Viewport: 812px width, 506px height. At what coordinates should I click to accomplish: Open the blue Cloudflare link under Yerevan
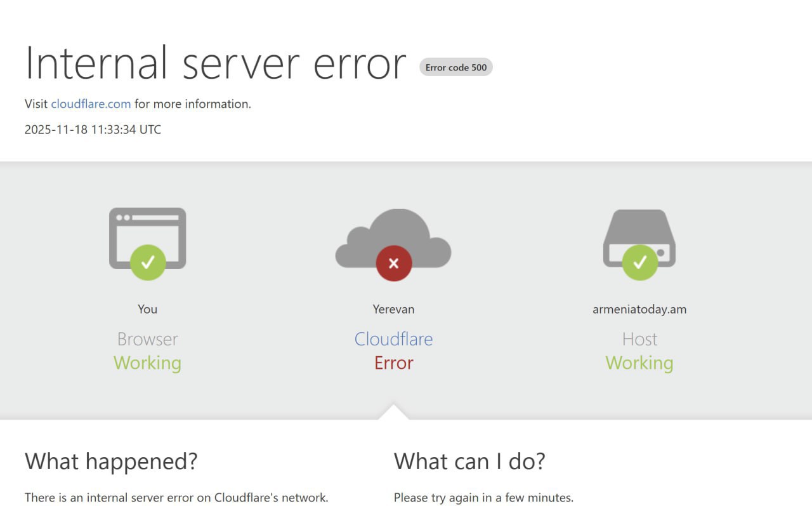coord(393,339)
